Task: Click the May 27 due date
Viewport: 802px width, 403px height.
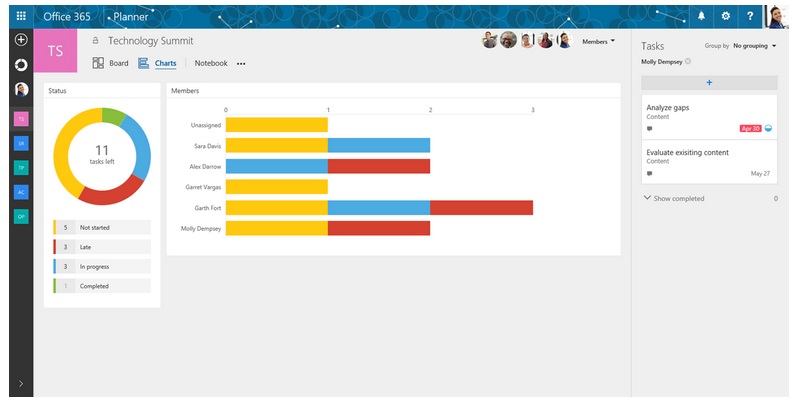Action: (x=760, y=173)
